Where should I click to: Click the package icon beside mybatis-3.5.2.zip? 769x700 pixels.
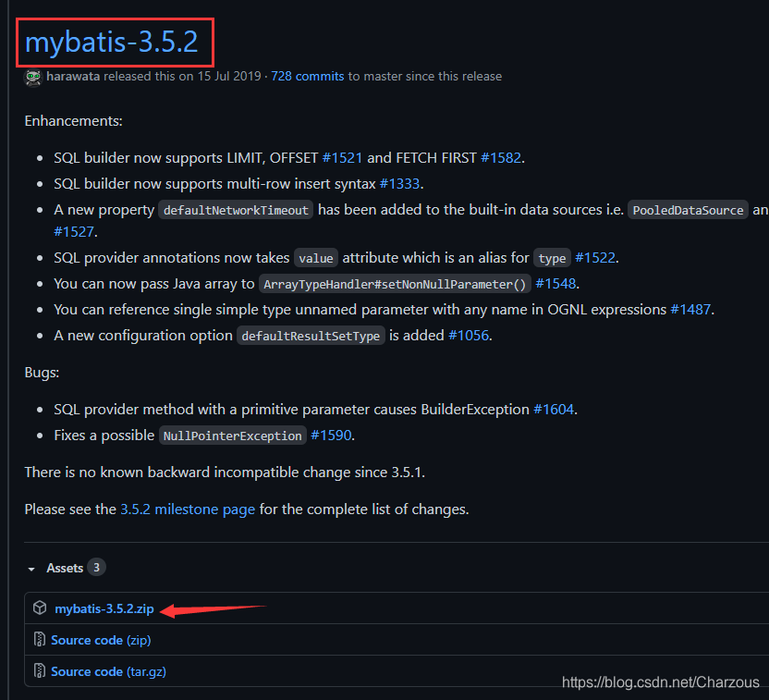(40, 608)
